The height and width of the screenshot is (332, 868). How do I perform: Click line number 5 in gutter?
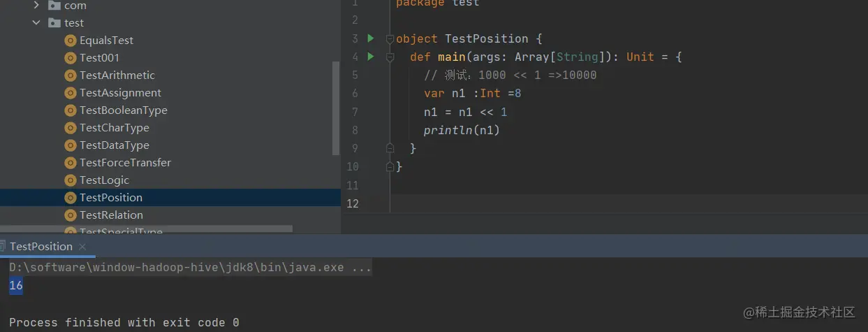355,75
